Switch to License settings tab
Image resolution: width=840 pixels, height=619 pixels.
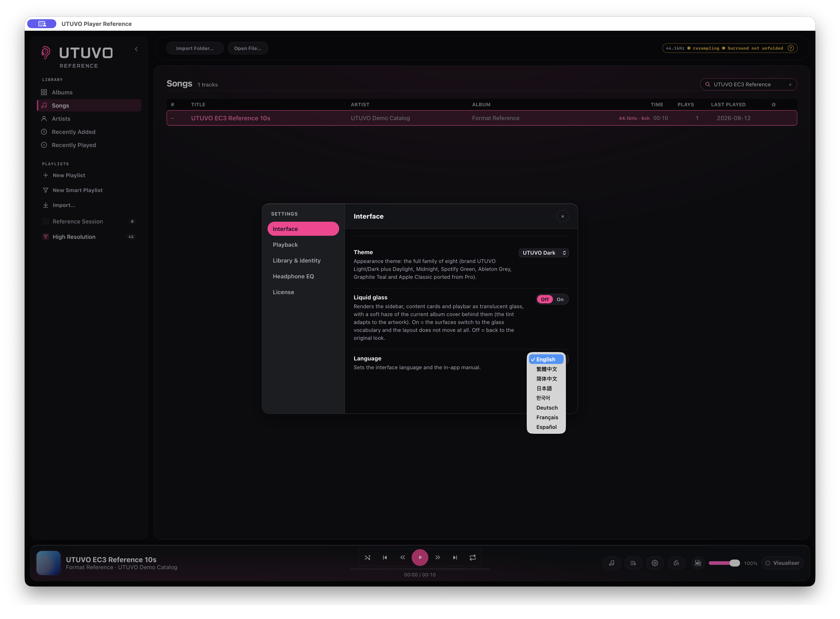tap(303, 292)
